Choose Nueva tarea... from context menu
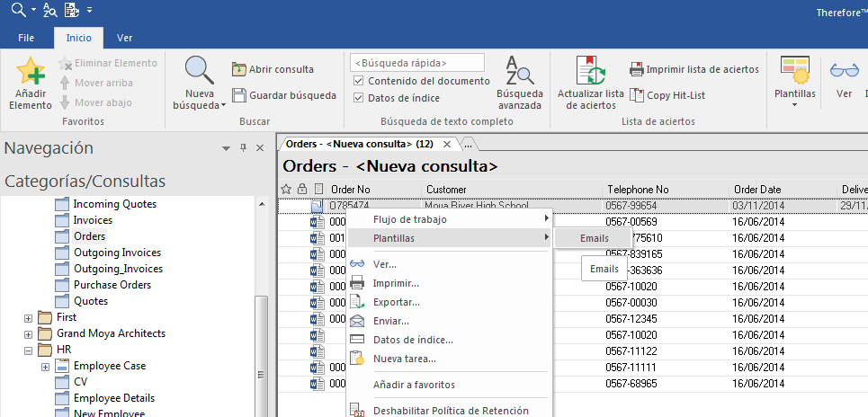Viewport: 868px width, 417px height. (x=450, y=359)
